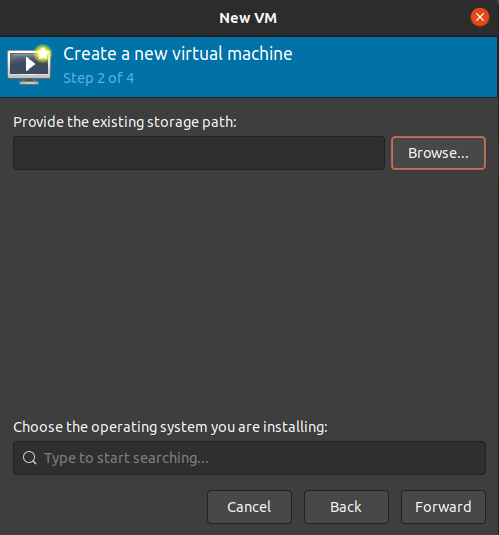Click the 'Create a new virtual machine' heading

[x=178, y=54]
